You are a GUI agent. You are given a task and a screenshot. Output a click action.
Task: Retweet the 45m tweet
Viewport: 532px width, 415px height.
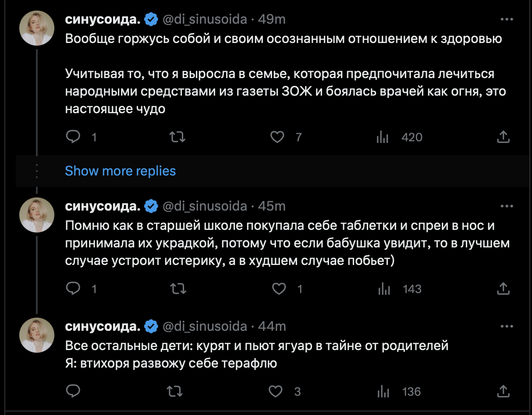[x=177, y=289]
